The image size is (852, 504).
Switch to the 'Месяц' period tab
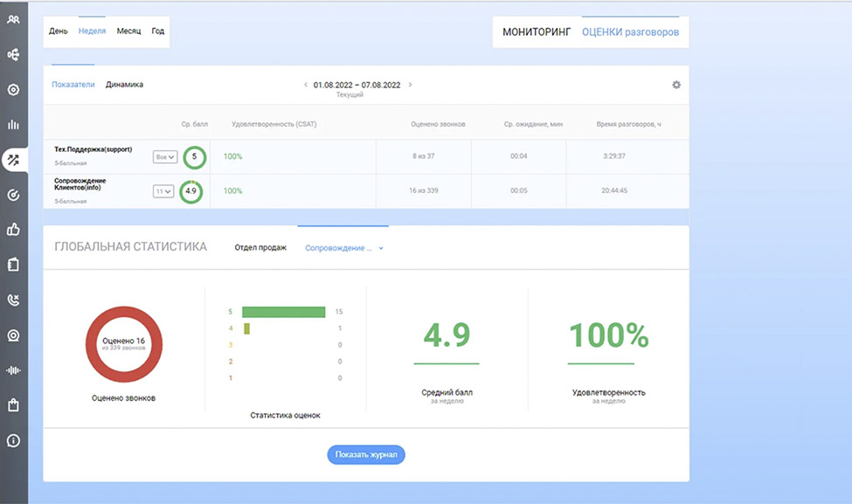[x=128, y=31]
